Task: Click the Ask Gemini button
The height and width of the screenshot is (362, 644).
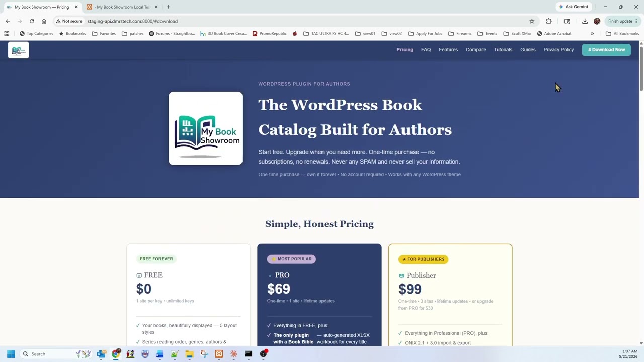Action: pyautogui.click(x=574, y=7)
